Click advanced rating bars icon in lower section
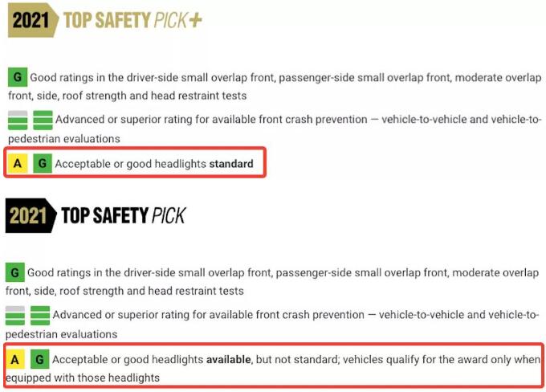This screenshot has height=392, width=546. [15, 316]
